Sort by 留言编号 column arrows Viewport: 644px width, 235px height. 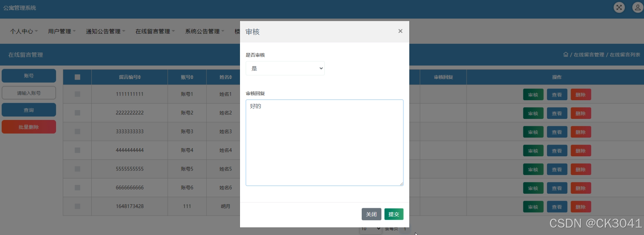[x=139, y=77]
